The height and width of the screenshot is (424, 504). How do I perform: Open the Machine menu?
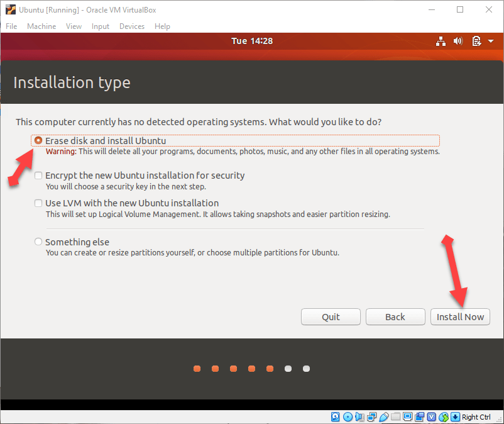pos(41,26)
